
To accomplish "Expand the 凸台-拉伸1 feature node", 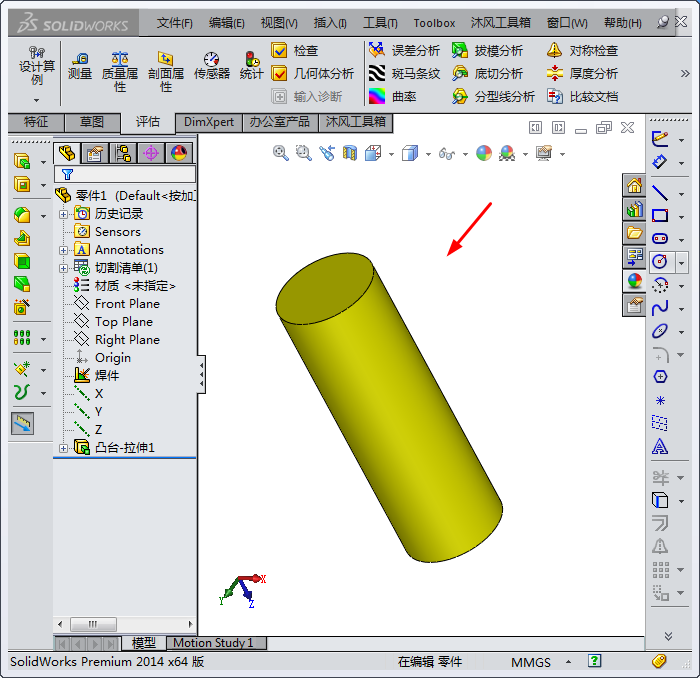I will pos(64,448).
